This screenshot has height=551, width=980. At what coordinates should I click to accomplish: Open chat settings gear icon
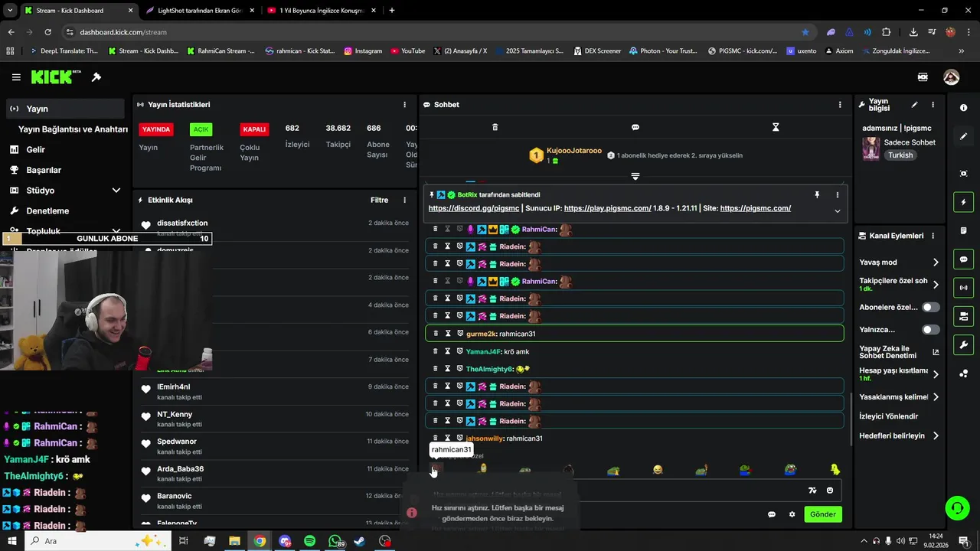coord(792,514)
